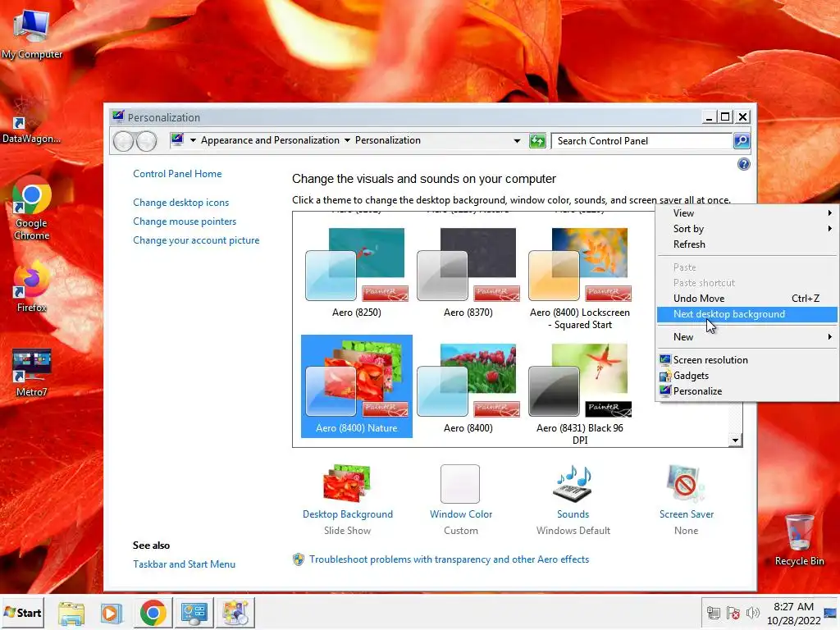Expand the Sort by submenu
Image resolution: width=840 pixels, height=630 pixels.
(746, 229)
